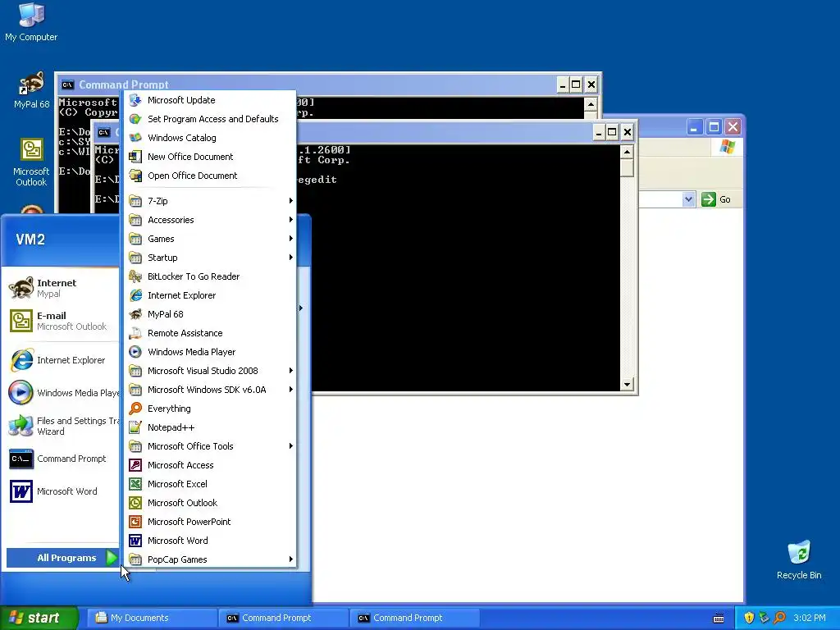Viewport: 840px width, 630px height.
Task: Open Internet Explorer in recent programs
Action: click(62, 360)
